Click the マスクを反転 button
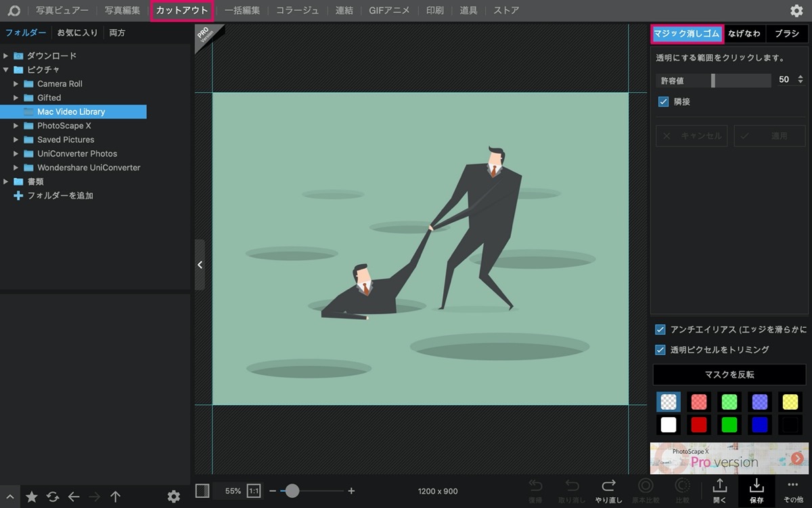This screenshot has width=812, height=508. [729, 375]
